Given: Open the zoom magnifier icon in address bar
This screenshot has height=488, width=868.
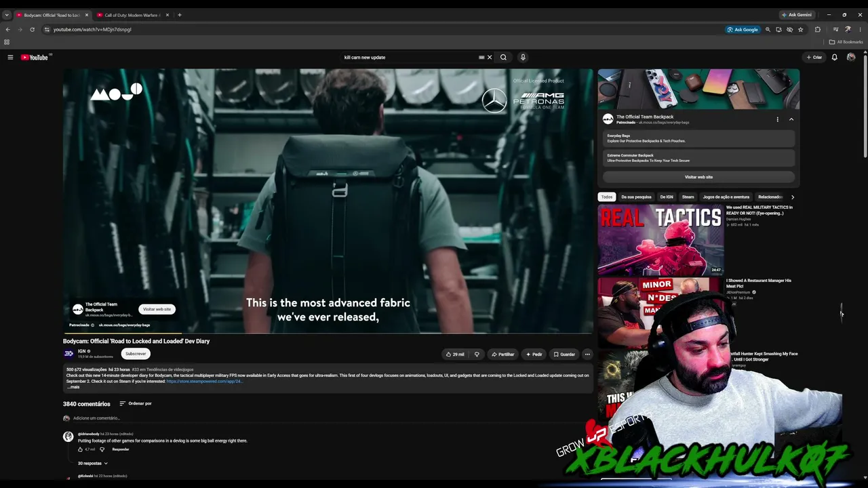Looking at the screenshot, I should pos(768,29).
